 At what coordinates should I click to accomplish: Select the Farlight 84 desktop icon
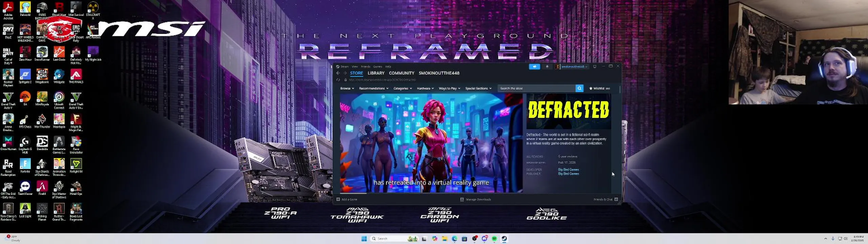(76, 166)
